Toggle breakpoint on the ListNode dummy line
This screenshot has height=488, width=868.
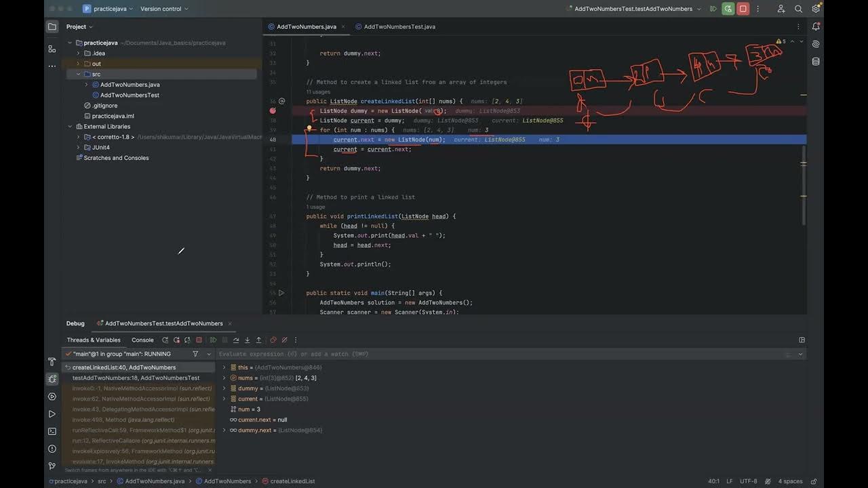(x=273, y=110)
